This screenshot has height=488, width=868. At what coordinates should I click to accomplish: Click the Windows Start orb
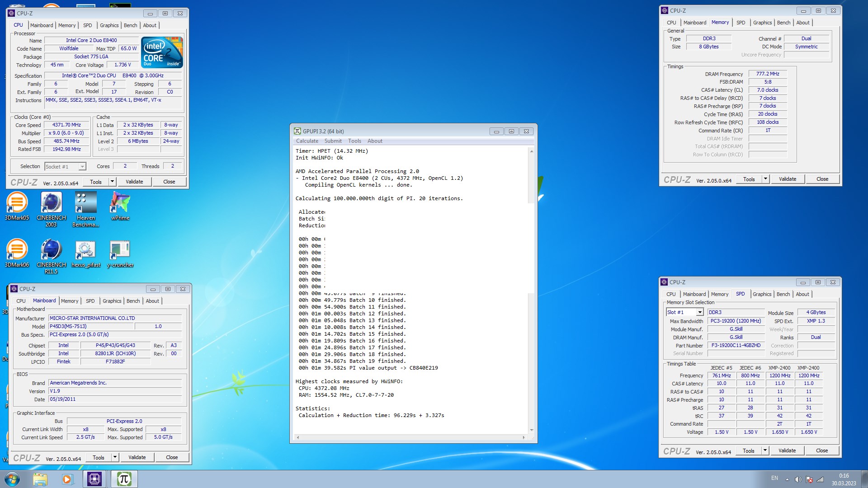pyautogui.click(x=12, y=479)
